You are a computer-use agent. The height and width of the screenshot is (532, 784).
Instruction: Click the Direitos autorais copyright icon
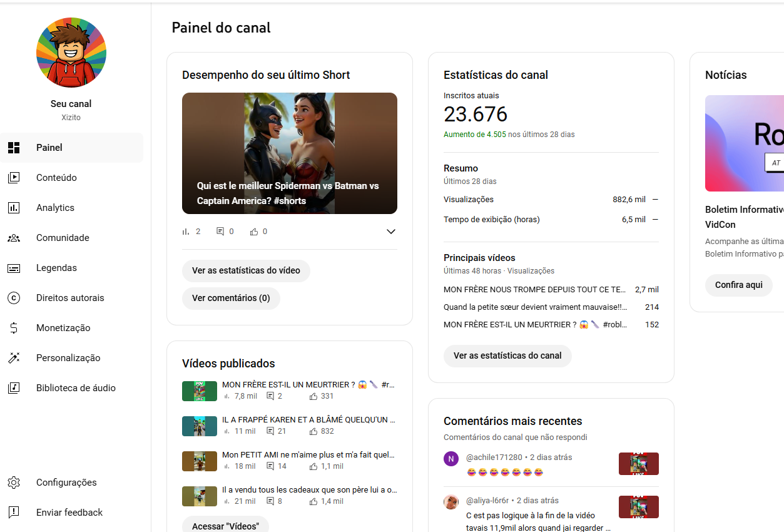click(x=14, y=298)
